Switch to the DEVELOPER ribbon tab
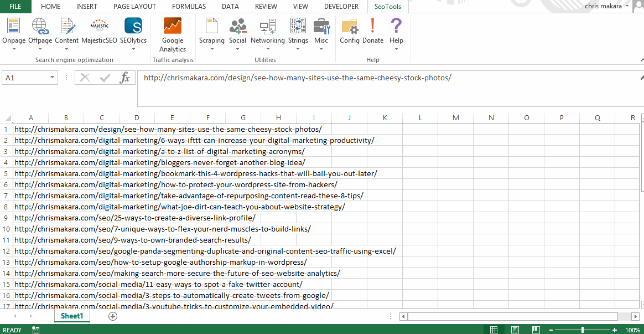644x334 pixels. [341, 6]
